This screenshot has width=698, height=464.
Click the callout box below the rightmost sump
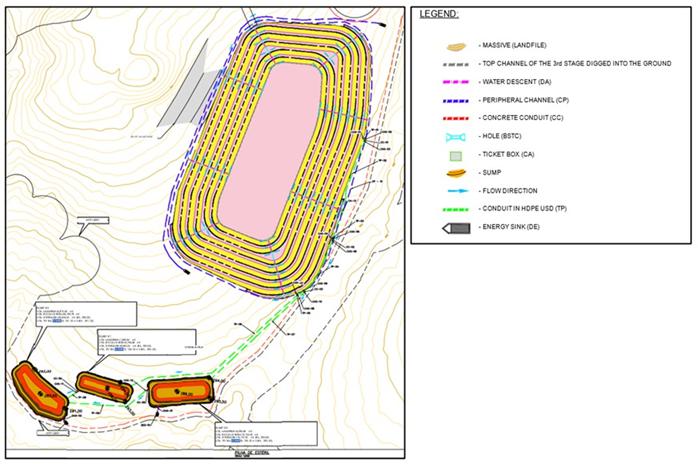(x=264, y=434)
